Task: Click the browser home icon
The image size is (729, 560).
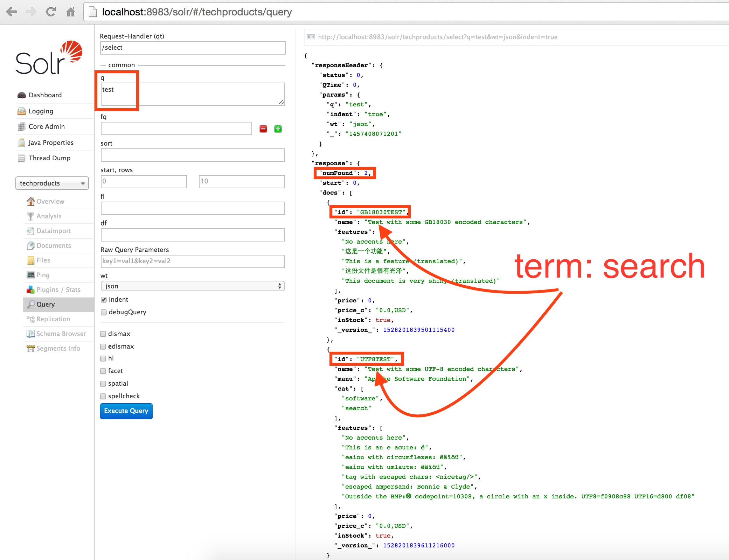Action: pos(70,12)
